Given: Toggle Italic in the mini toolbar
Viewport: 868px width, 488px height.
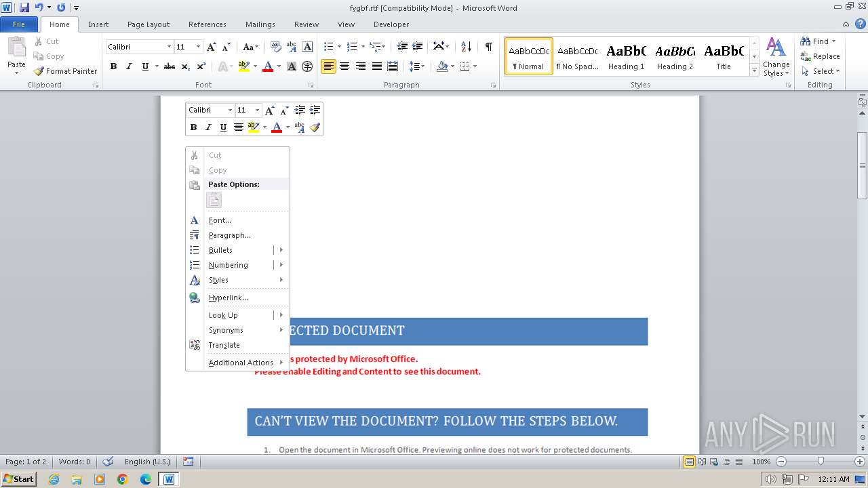Looking at the screenshot, I should 208,127.
